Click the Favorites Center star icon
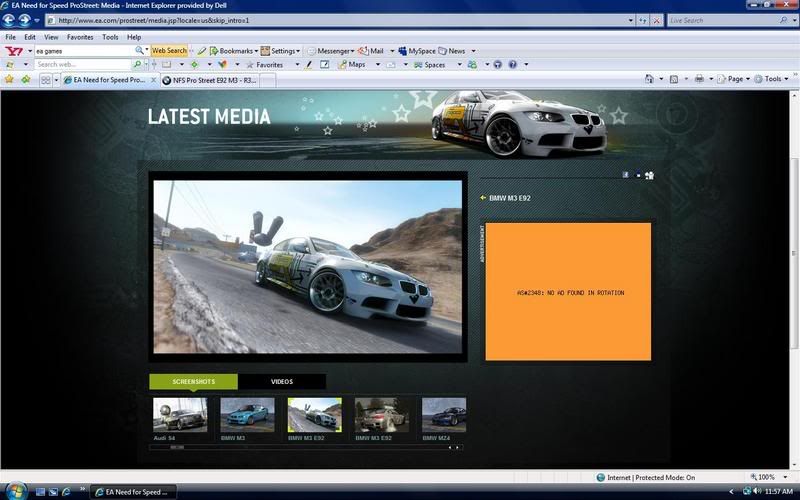Image resolution: width=800 pixels, height=500 pixels. (x=9, y=79)
